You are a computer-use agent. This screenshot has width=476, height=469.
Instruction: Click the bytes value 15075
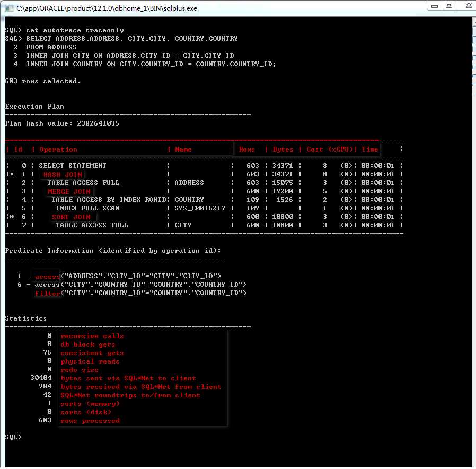coord(283,183)
